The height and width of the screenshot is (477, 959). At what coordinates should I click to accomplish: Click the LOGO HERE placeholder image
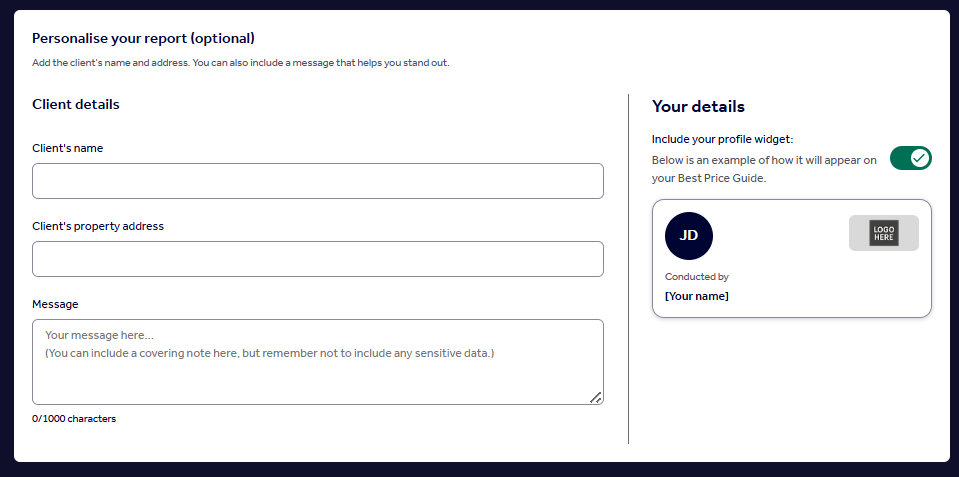coord(883,233)
